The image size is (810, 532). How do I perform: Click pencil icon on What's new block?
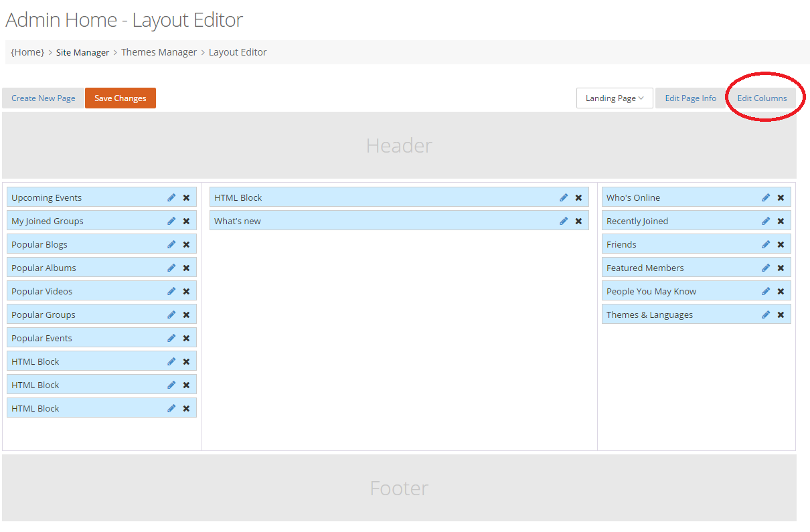(x=564, y=221)
